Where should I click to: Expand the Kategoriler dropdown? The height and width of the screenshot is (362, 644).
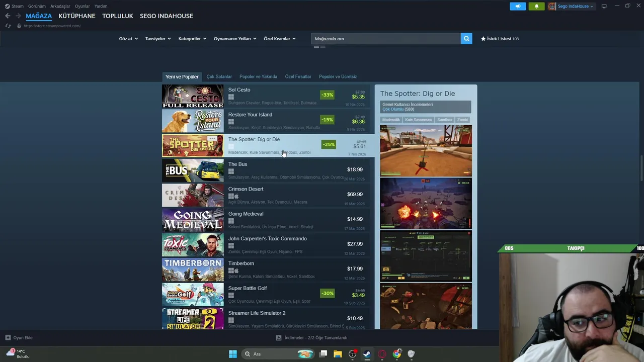click(192, 39)
